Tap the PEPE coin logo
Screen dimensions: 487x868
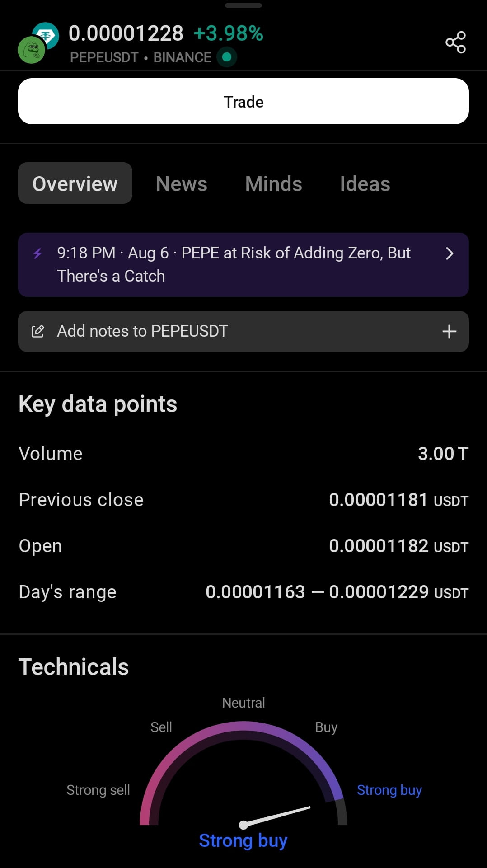click(31, 50)
